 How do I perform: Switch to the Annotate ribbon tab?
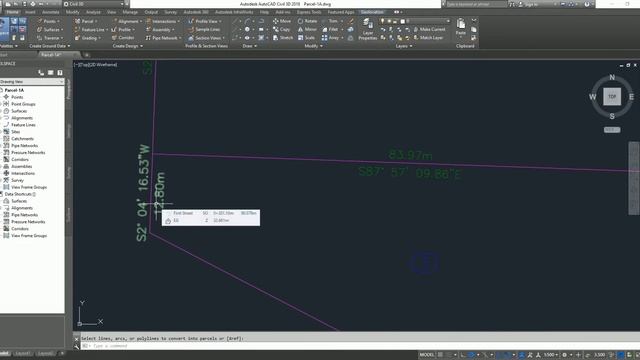[51, 12]
